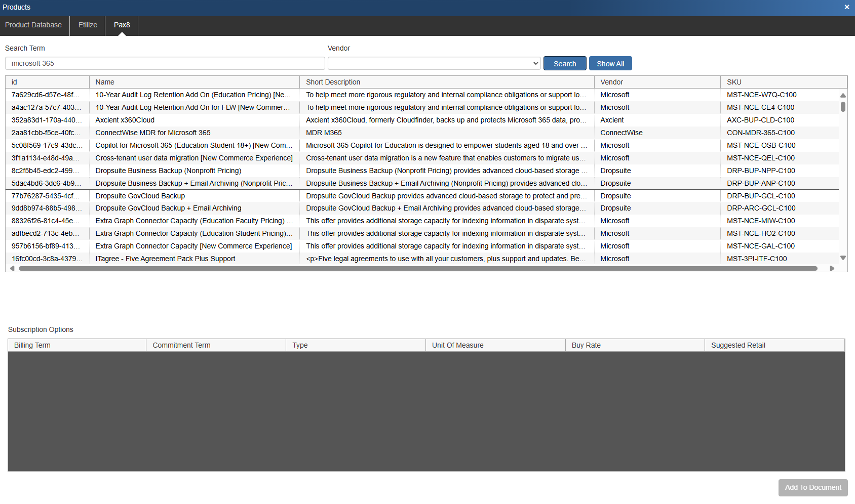855x504 pixels.
Task: Click the vertical scrollbar thumb in product grid
Action: coord(843,107)
